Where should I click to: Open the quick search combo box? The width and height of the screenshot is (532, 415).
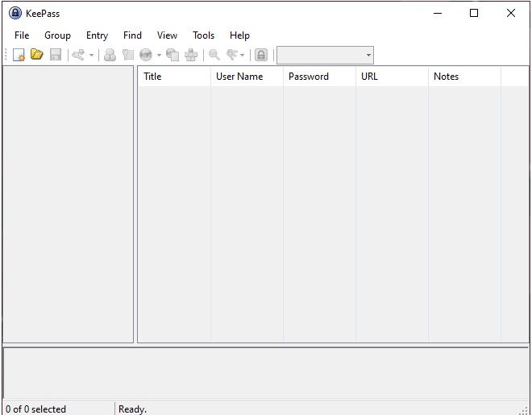pos(325,56)
